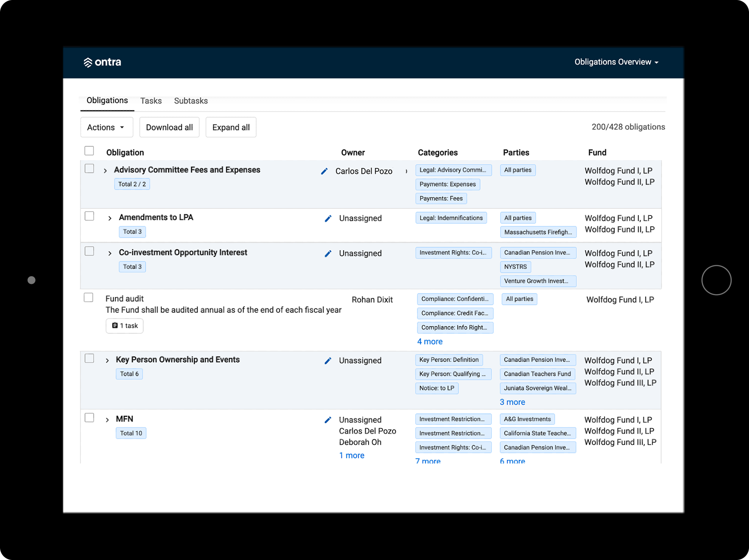
Task: Check the Advisory Committee Fees and Expenses row
Action: click(89, 168)
